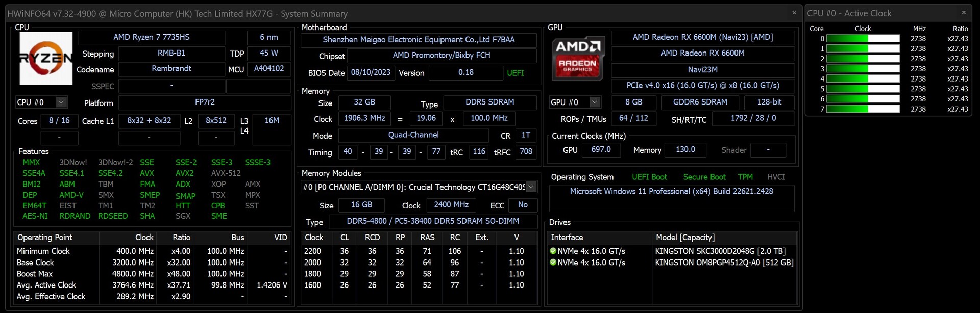Click the Model [Capacity] column header

[x=685, y=237]
